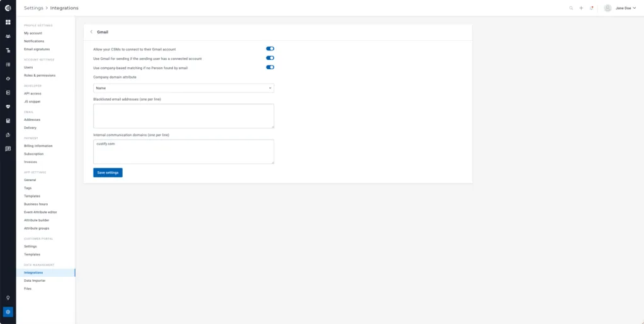The width and height of the screenshot is (644, 324).
Task: Open the lifecycle circle icon in left rail
Action: (x=8, y=79)
